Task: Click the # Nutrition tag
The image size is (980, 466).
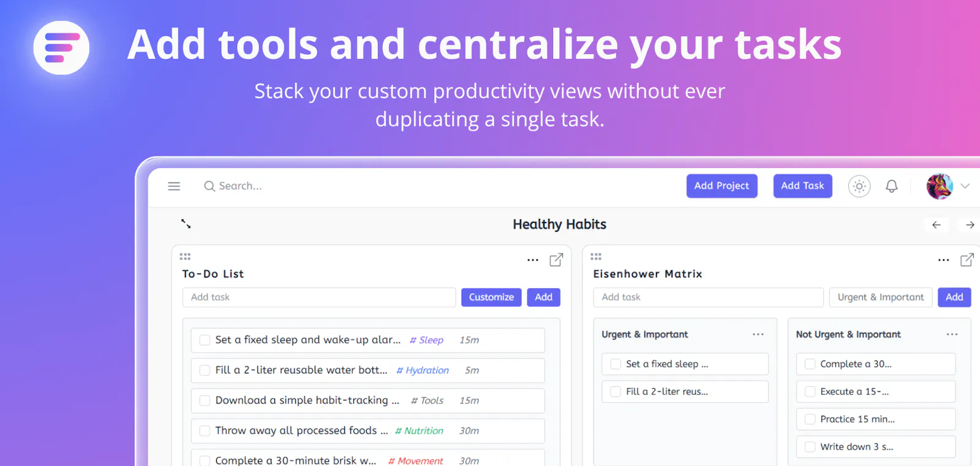Action: click(419, 431)
